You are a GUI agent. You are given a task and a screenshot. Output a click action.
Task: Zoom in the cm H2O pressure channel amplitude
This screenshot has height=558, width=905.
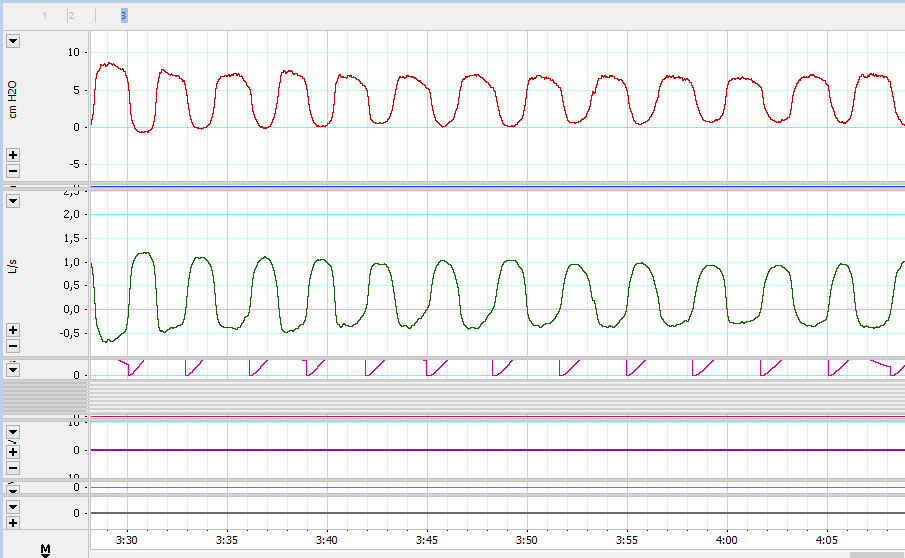[x=13, y=155]
